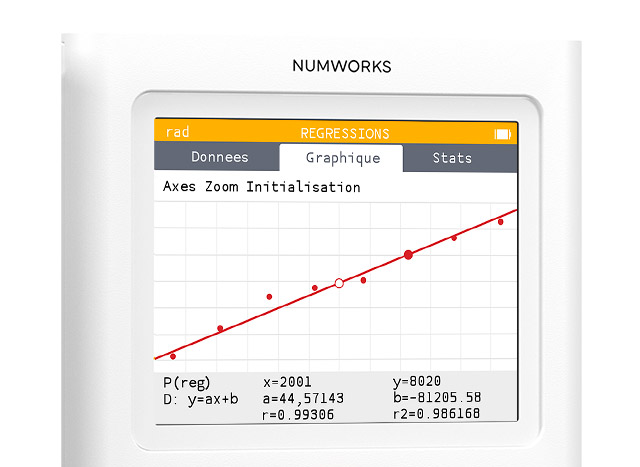Click the large red mean point on line
This screenshot has width=640, height=467.
[408, 255]
